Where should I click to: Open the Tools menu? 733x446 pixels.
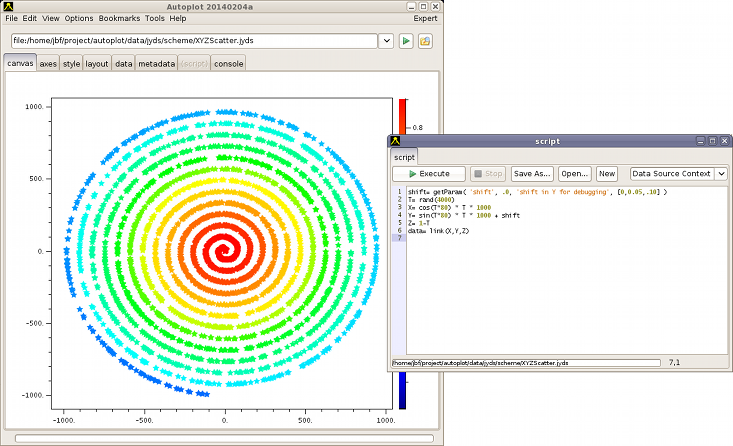click(154, 18)
